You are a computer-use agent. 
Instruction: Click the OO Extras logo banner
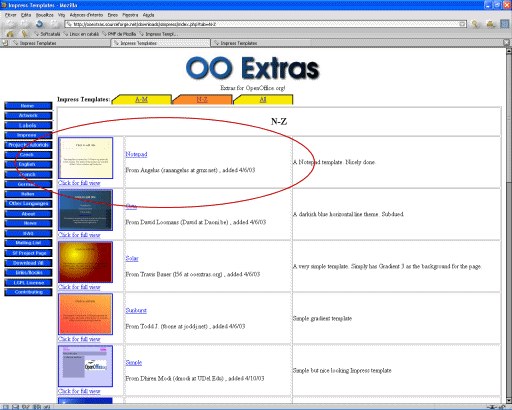point(252,68)
